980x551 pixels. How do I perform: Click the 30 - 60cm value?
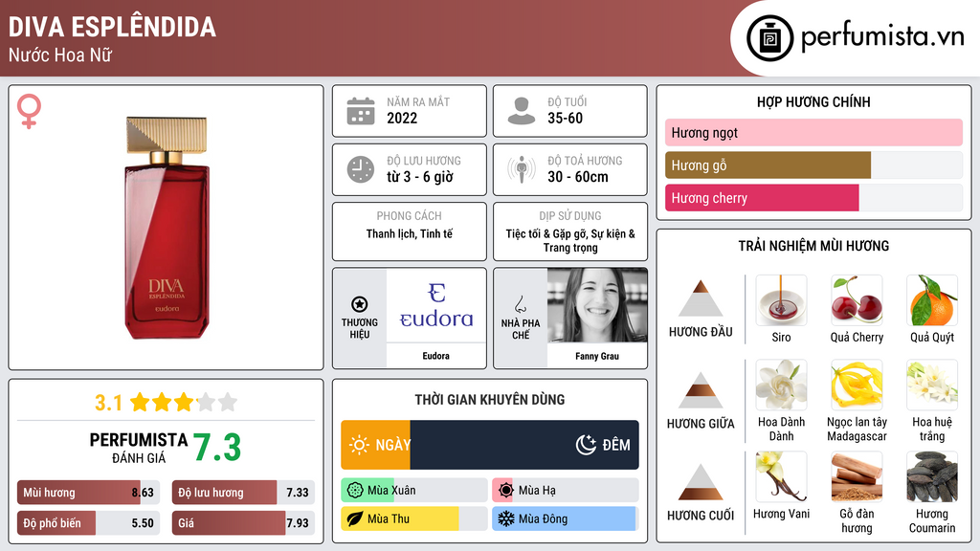tap(578, 177)
